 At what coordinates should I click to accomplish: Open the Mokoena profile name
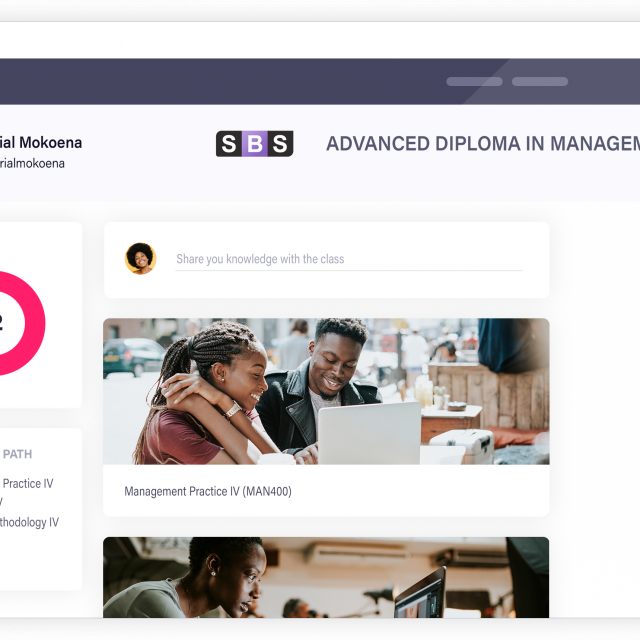[x=41, y=143]
